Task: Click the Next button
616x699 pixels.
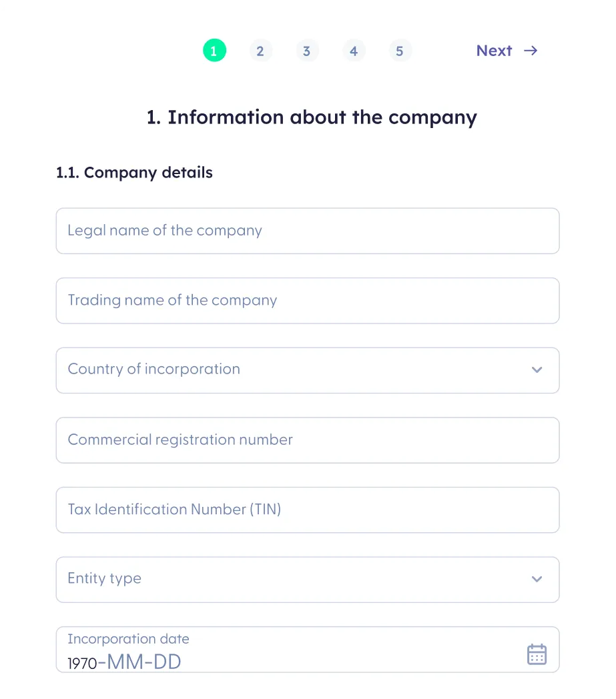Action: (x=494, y=51)
